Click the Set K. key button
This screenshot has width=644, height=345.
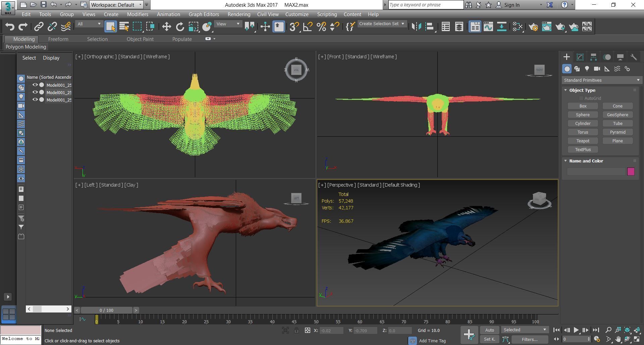(489, 339)
